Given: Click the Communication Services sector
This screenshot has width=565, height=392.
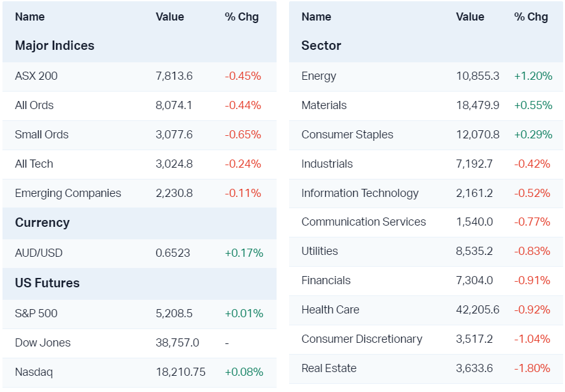Looking at the screenshot, I should click(x=364, y=222).
